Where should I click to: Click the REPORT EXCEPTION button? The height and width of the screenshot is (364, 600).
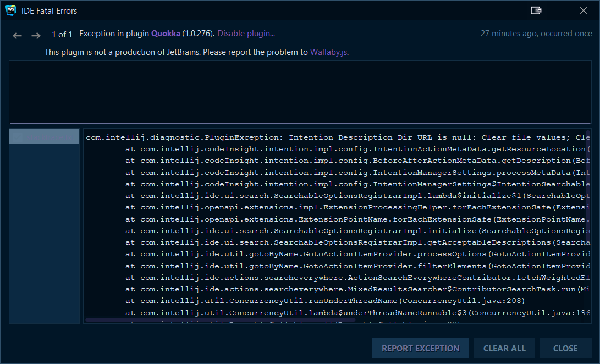[x=420, y=348]
